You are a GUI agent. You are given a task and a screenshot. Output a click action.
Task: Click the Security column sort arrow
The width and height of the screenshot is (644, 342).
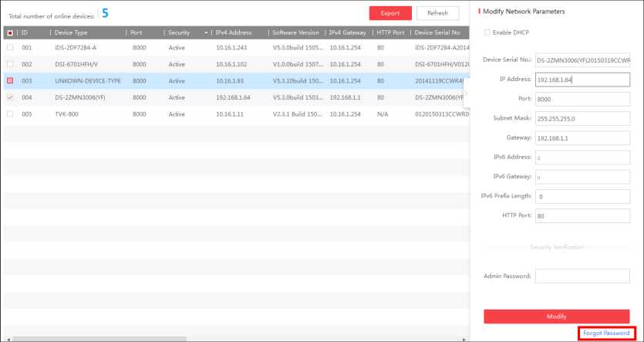click(x=205, y=33)
